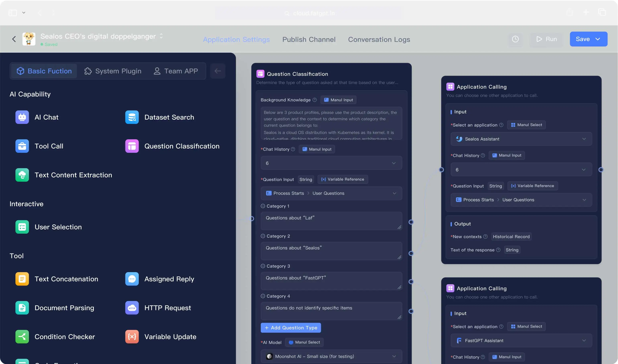The height and width of the screenshot is (364, 618).
Task: Click Manul Input next to Background Knowledge
Action: 339,100
